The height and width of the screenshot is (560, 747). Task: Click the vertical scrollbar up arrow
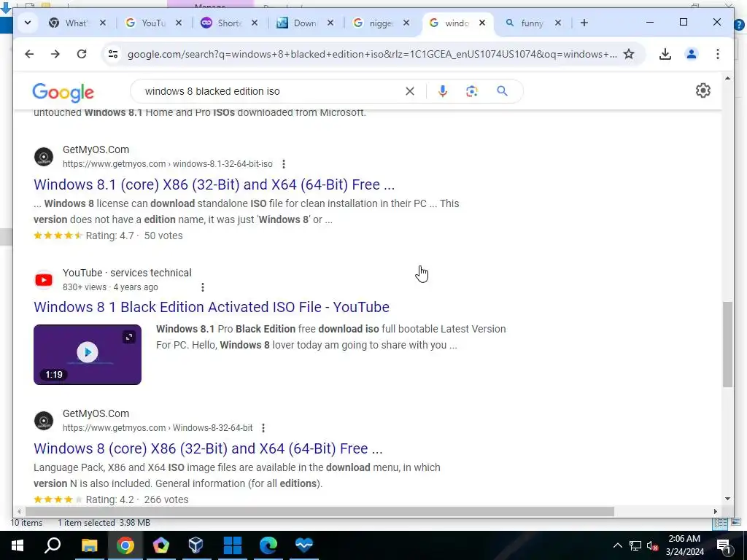coord(727,78)
